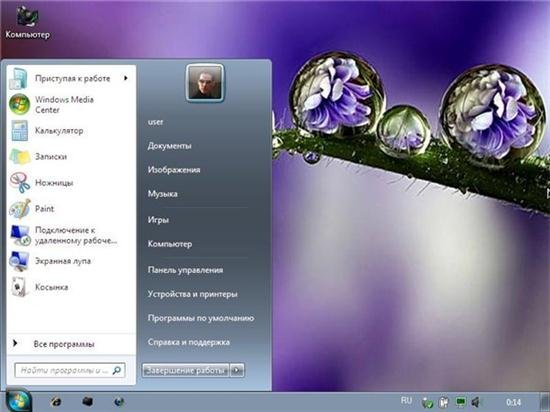
Task: Click the Завершение работы button
Action: pos(186,370)
